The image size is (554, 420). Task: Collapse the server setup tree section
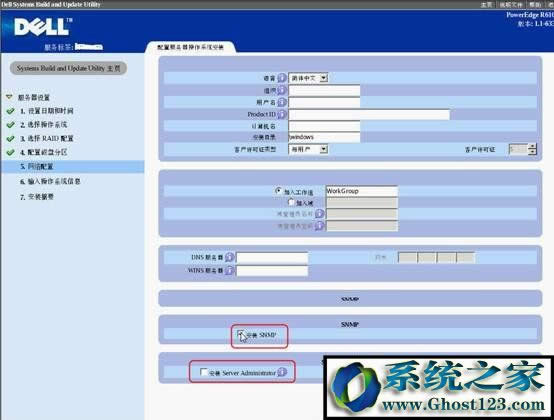click(x=9, y=97)
